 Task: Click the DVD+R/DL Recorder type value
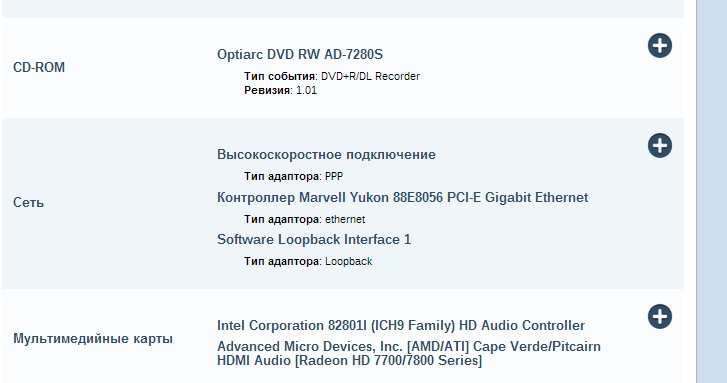(370, 76)
